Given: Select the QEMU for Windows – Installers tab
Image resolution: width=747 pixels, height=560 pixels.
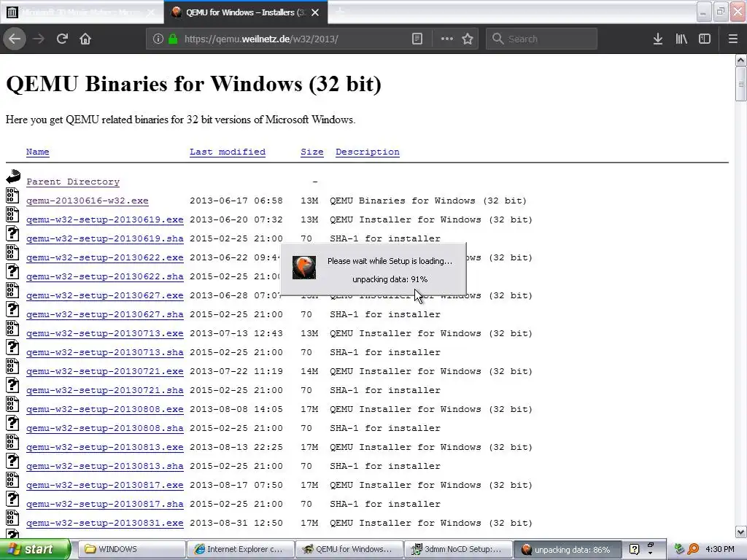Looking at the screenshot, I should click(246, 12).
